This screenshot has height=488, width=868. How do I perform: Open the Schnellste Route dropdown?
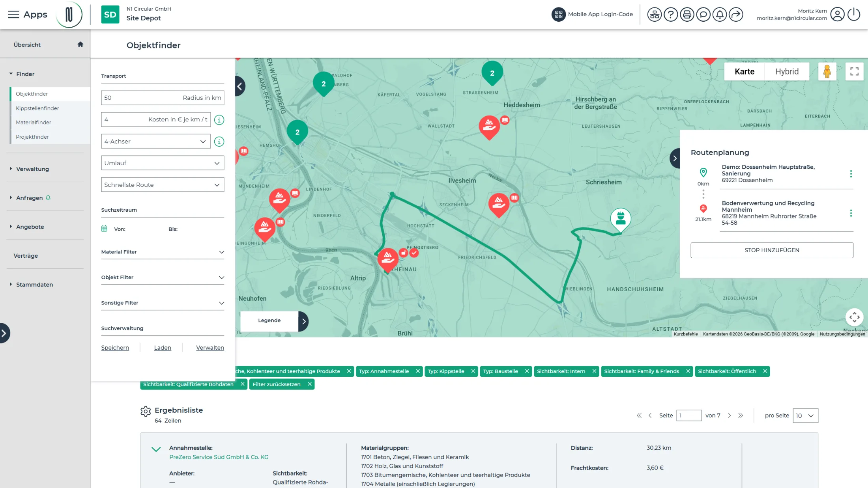(163, 185)
